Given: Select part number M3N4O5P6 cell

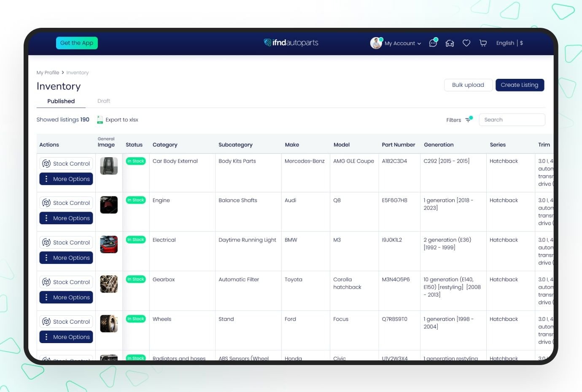Looking at the screenshot, I should click(396, 279).
